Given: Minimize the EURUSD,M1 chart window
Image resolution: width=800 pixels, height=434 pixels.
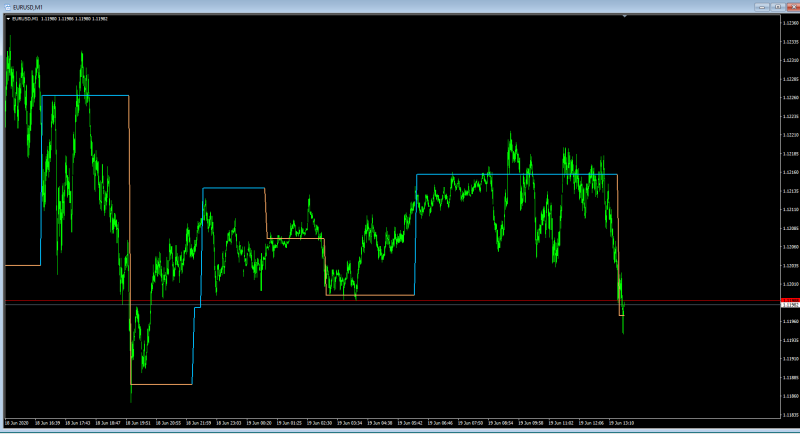Looking at the screenshot, I should [x=762, y=7].
